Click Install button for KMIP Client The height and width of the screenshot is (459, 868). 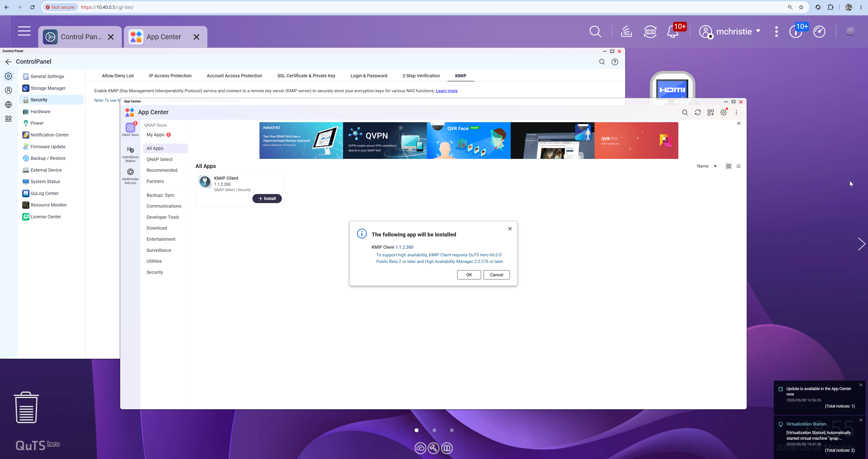point(267,199)
